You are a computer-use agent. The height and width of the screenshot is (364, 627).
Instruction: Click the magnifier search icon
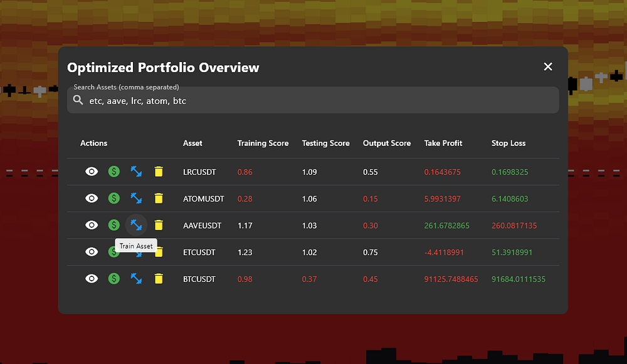[78, 100]
